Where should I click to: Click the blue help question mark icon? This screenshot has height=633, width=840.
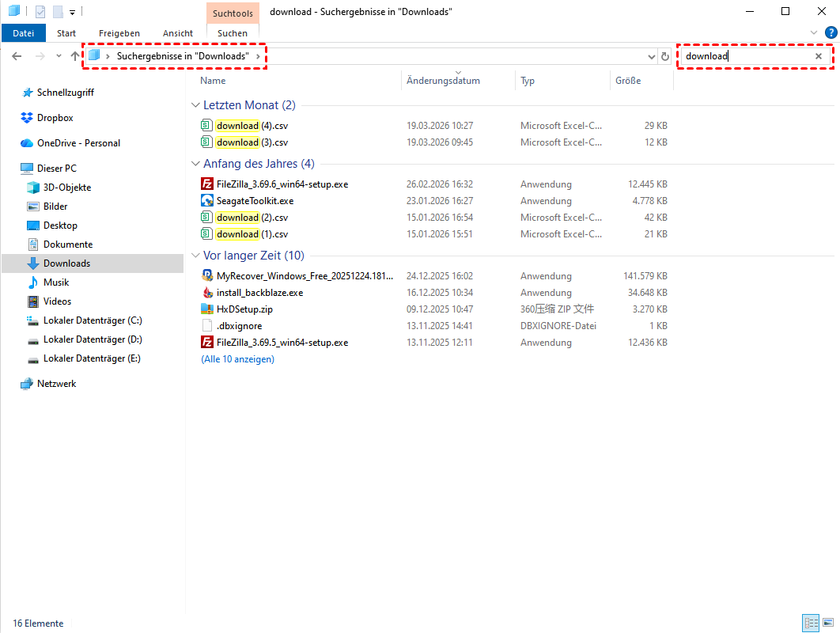[x=831, y=32]
